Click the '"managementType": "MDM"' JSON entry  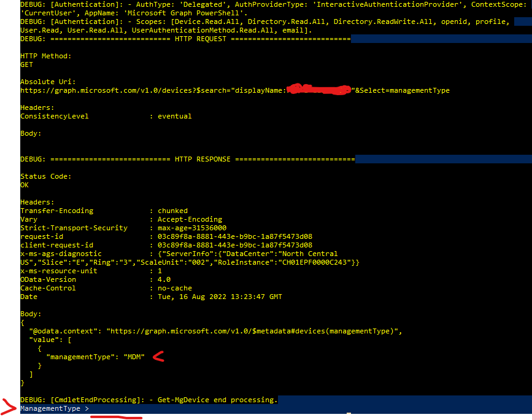click(95, 357)
